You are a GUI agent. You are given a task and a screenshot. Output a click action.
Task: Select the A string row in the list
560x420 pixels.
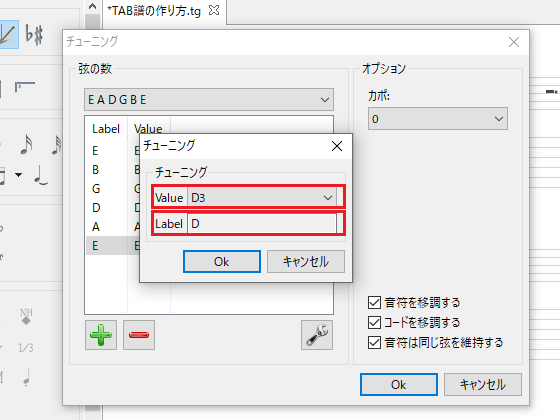[112, 226]
